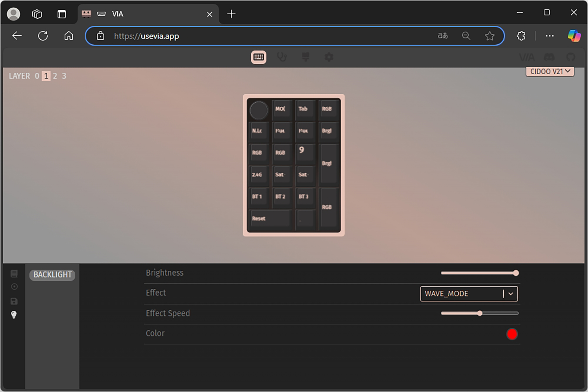Select the Keymap sidebar icon
The height and width of the screenshot is (392, 588).
[x=14, y=274]
